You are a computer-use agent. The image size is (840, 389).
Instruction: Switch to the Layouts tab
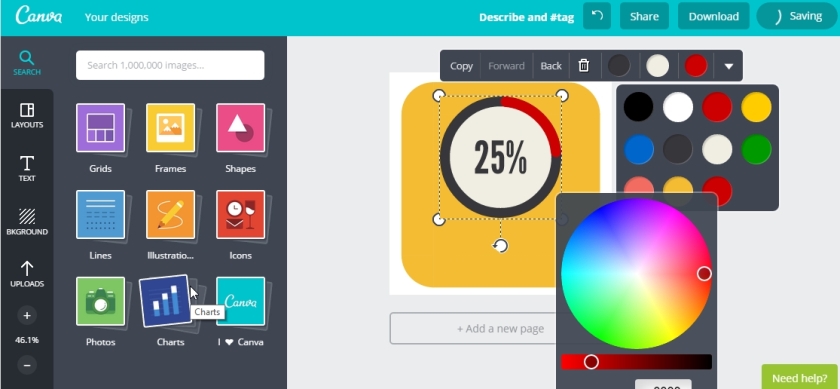coord(27,116)
